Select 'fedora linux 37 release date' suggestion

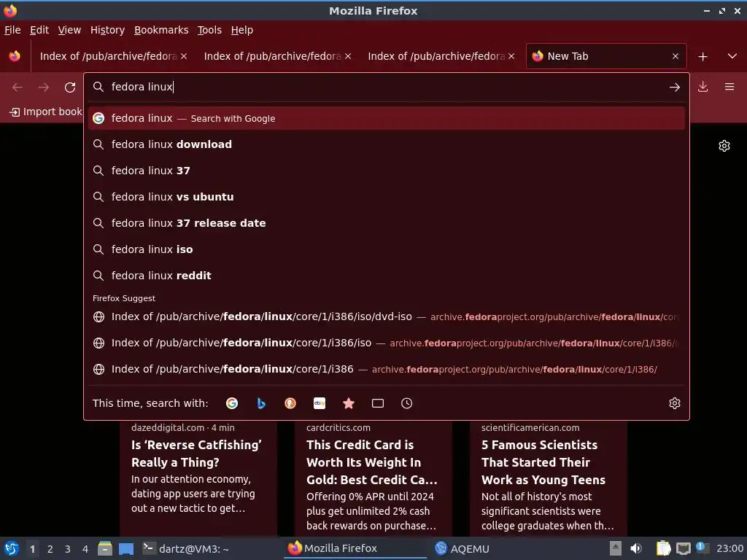tap(387, 223)
